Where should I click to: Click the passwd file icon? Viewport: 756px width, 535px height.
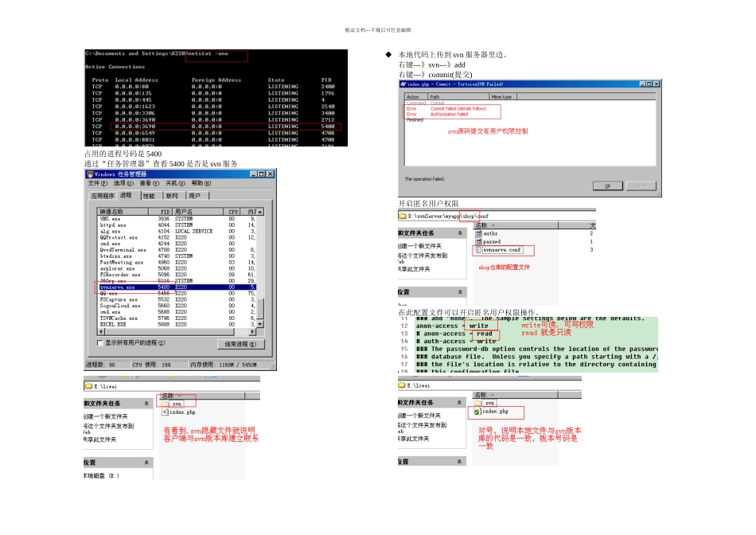click(x=479, y=241)
